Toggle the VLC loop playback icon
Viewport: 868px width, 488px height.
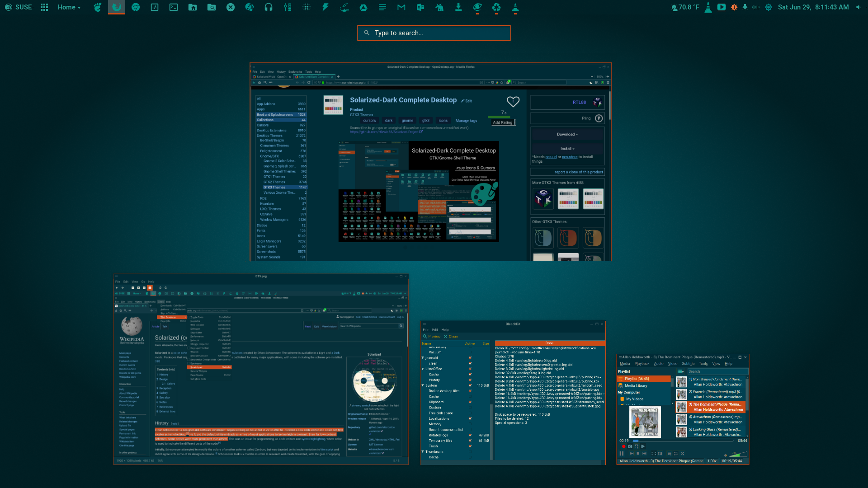pos(676,453)
